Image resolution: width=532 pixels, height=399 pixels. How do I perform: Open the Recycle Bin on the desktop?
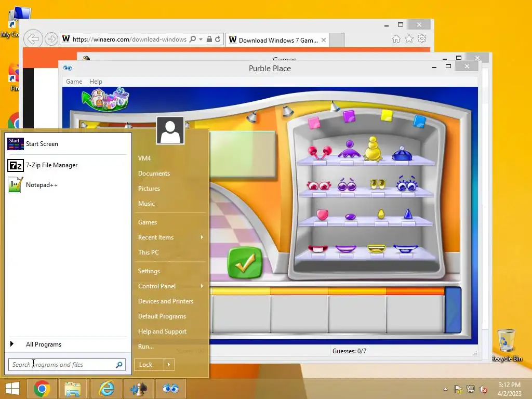point(507,345)
